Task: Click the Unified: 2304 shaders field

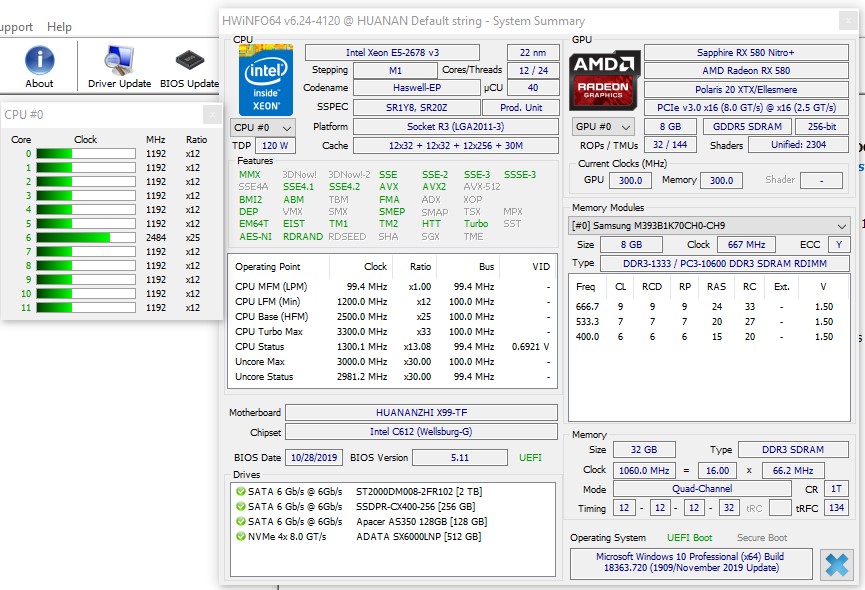Action: pos(798,144)
